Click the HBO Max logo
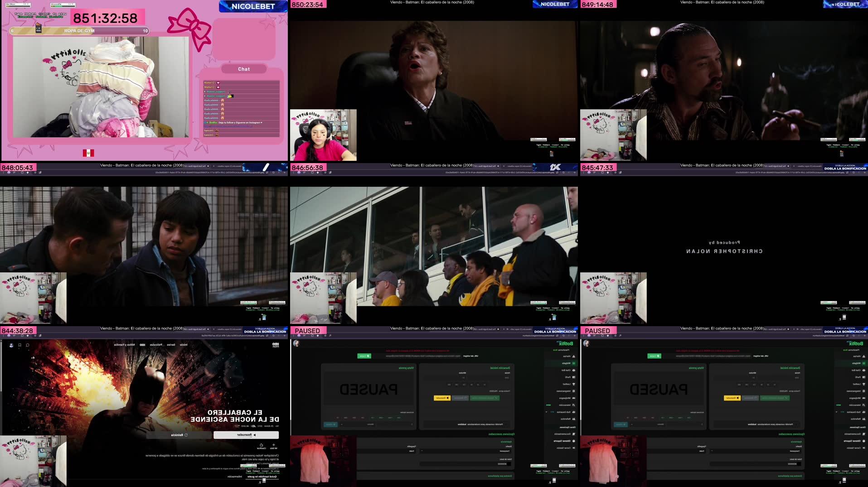 coord(275,345)
